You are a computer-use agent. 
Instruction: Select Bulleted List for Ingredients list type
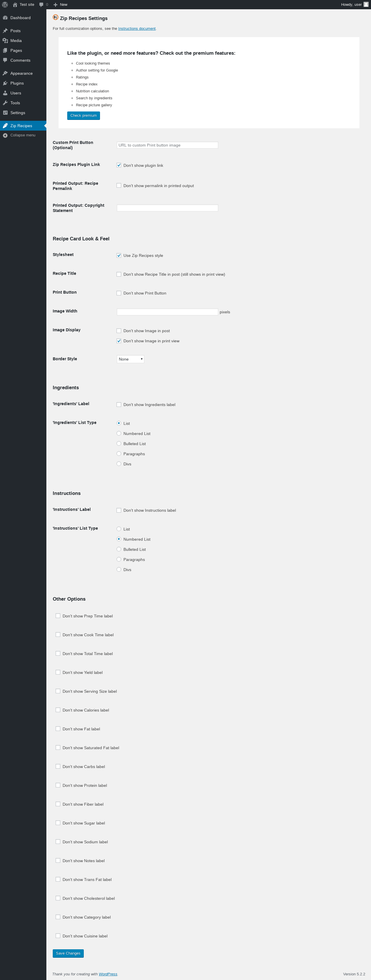tap(119, 444)
